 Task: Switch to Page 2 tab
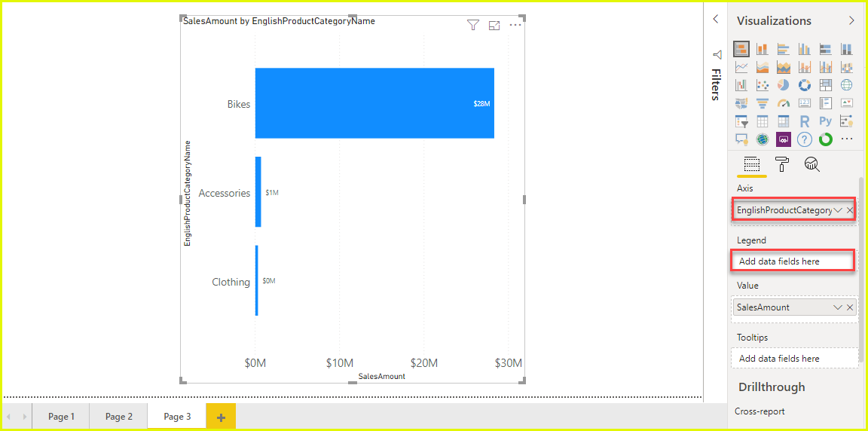[x=118, y=417]
